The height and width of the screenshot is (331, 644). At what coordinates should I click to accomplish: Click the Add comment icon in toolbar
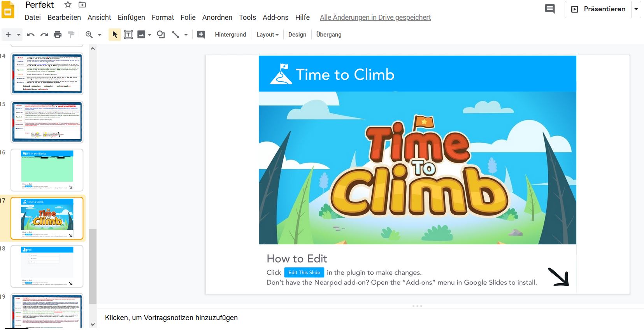(201, 35)
